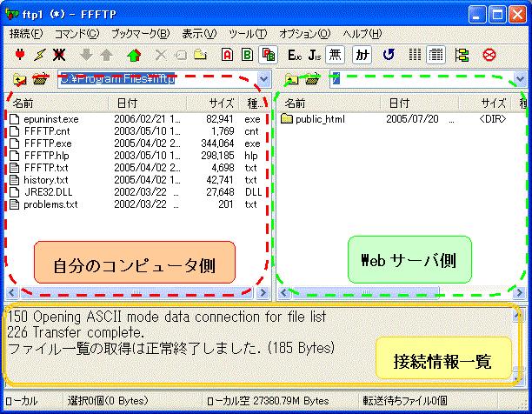The image size is (532, 414).
Task: Click the Quick Connect lightning icon
Action: point(40,55)
